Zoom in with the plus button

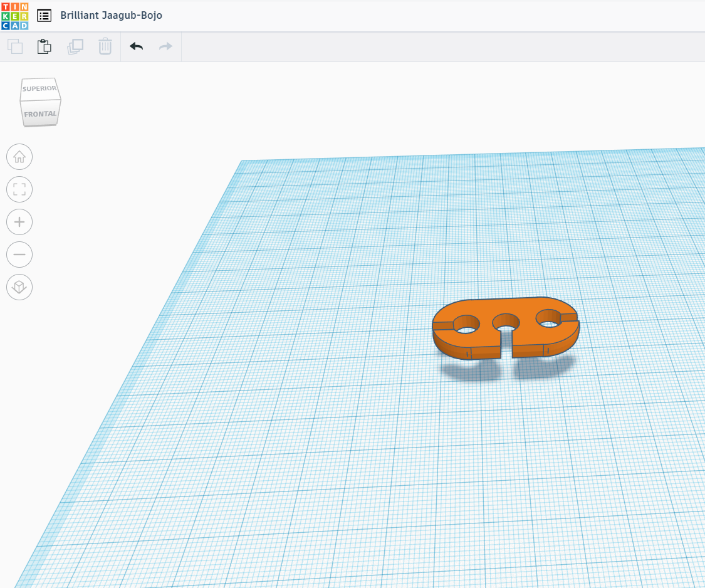(19, 222)
